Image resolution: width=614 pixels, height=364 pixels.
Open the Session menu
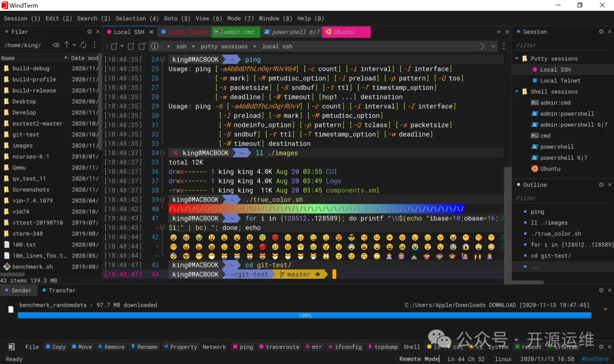22,18
